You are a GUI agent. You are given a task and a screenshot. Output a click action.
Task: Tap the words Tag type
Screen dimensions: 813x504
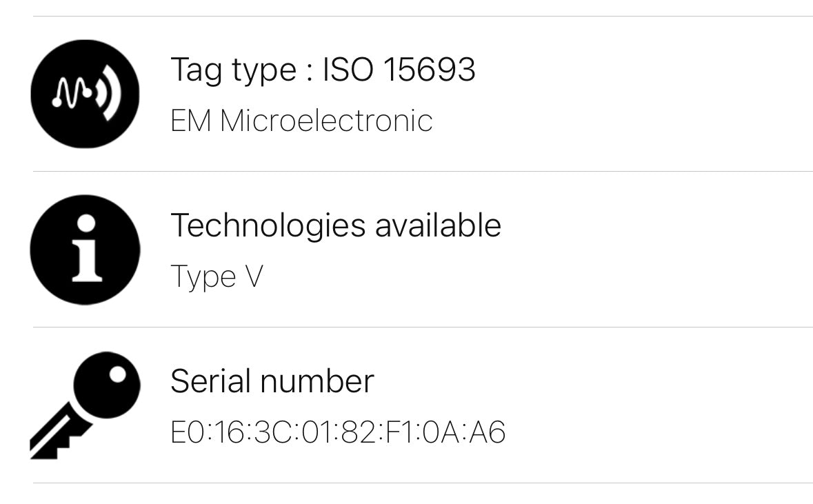pos(233,70)
